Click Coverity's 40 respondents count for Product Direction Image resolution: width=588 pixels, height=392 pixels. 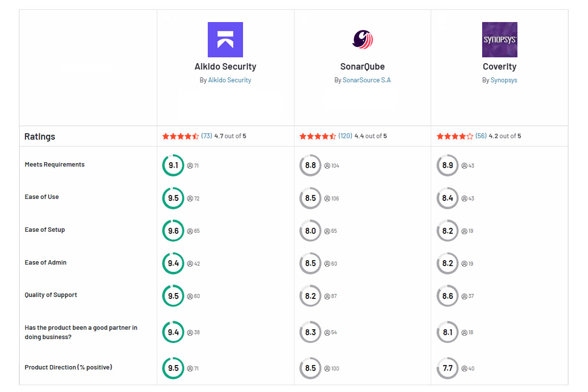pos(468,368)
